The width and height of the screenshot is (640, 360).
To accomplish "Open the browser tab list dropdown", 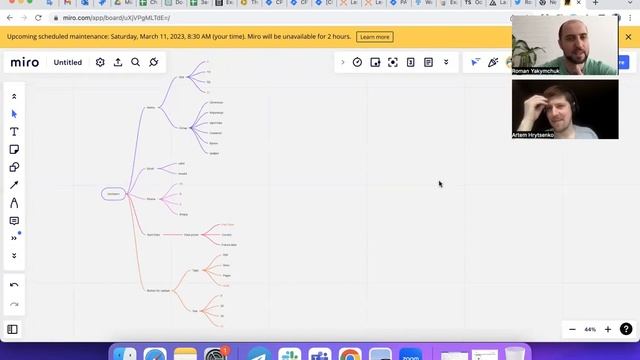I will tap(630, 3).
